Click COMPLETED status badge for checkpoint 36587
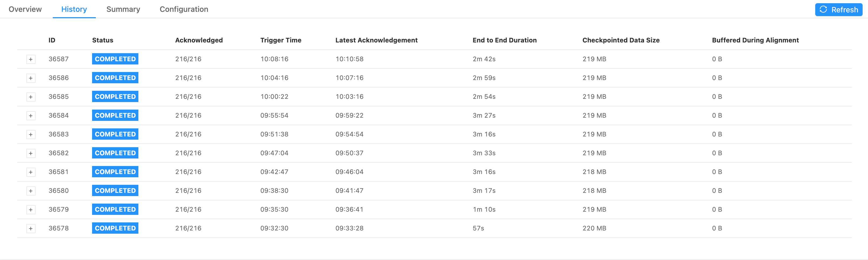 (115, 59)
